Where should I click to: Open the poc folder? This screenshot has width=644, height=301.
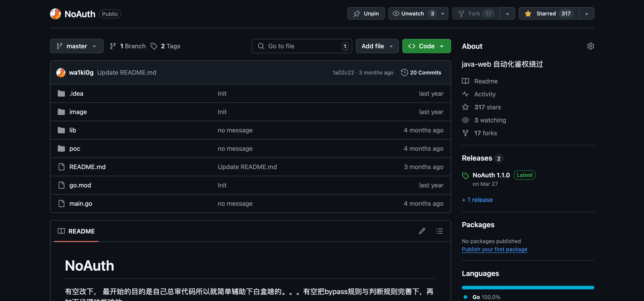pyautogui.click(x=75, y=148)
